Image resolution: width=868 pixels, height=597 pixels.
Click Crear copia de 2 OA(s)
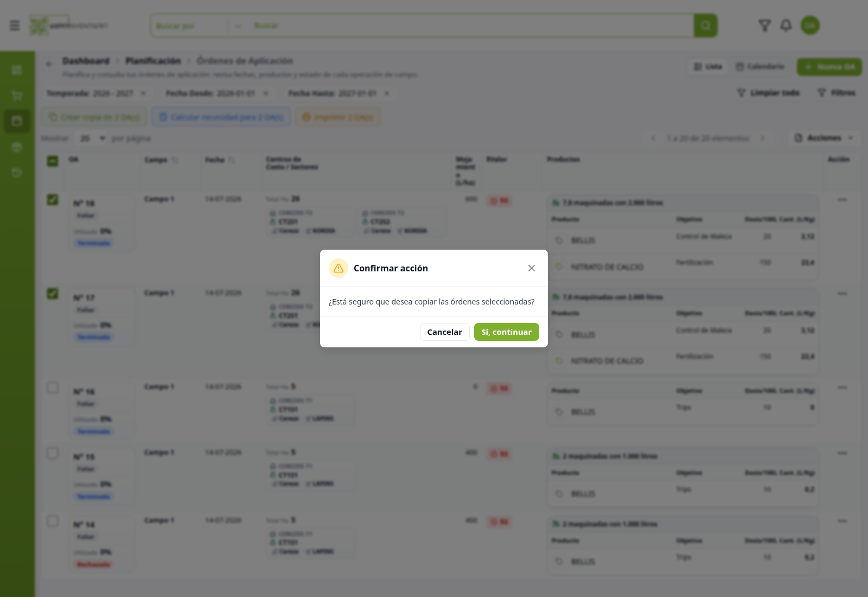94,117
